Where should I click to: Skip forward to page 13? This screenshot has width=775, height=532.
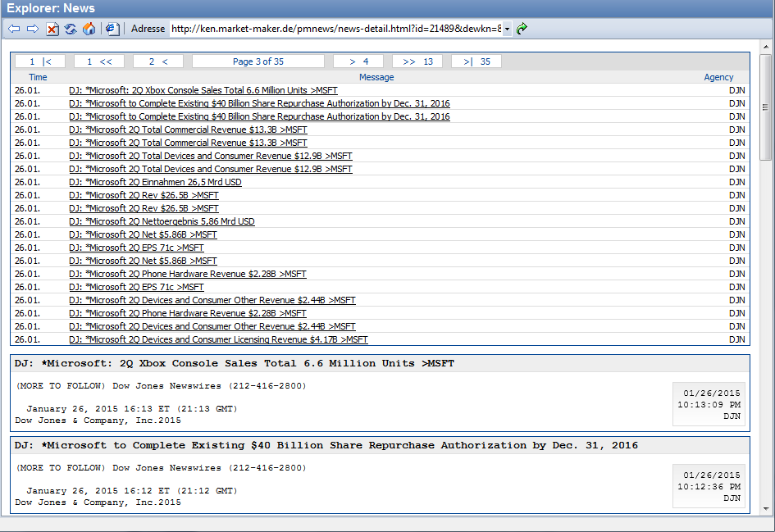[417, 61]
